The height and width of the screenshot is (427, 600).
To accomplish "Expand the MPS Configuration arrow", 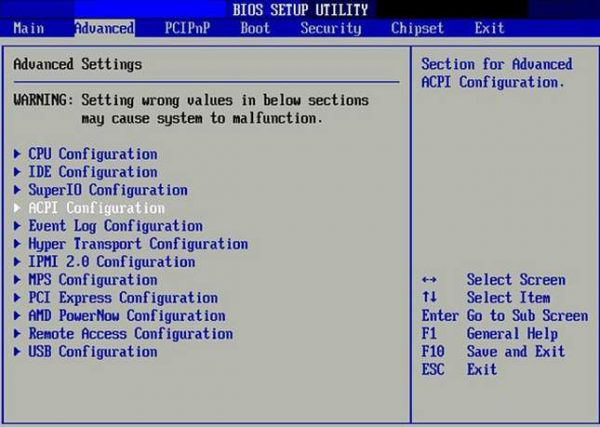I will tap(18, 280).
